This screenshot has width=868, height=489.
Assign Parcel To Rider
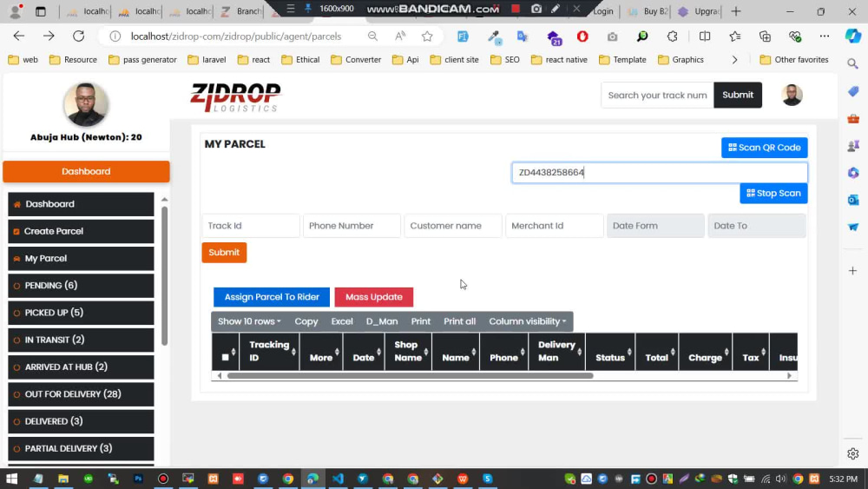click(x=272, y=297)
